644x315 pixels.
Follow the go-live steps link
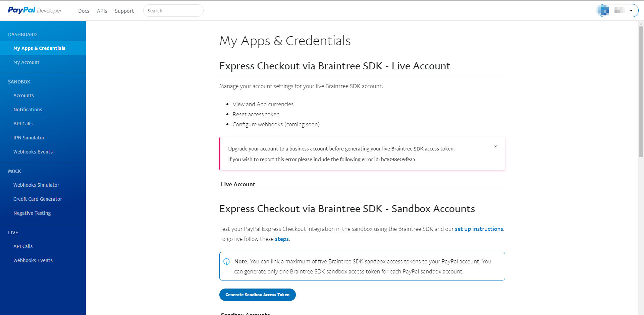tap(282, 239)
